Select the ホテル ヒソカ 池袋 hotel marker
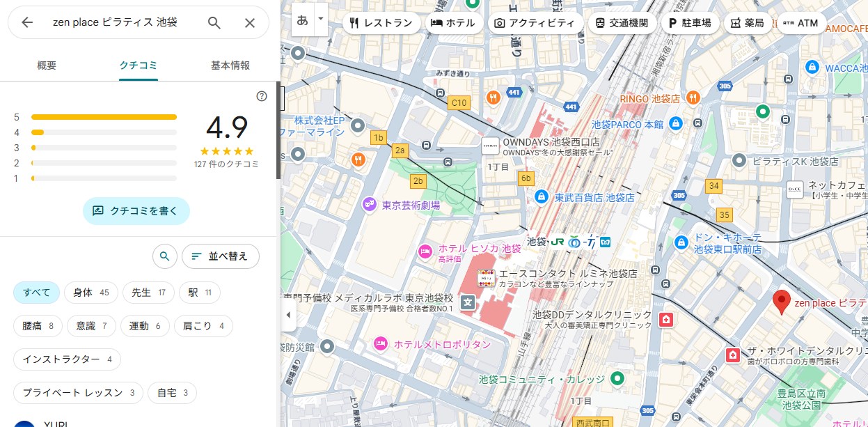The width and height of the screenshot is (868, 427). click(x=425, y=249)
